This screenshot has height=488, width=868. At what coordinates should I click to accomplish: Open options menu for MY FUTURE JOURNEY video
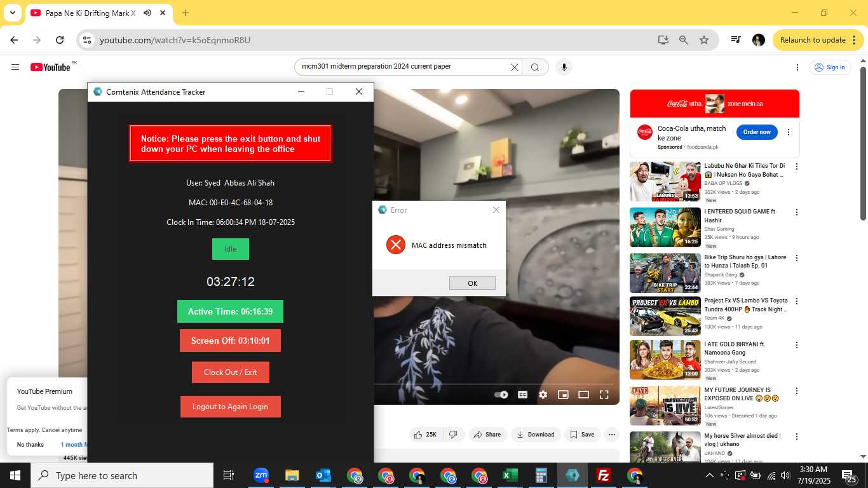(x=797, y=391)
